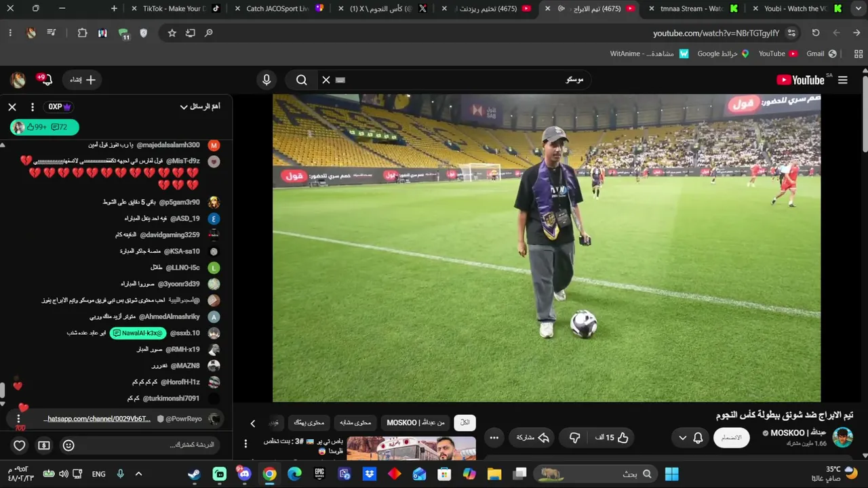Expand the أهم الرسائل chat mode dropdown
This screenshot has height=488, width=868.
click(200, 107)
